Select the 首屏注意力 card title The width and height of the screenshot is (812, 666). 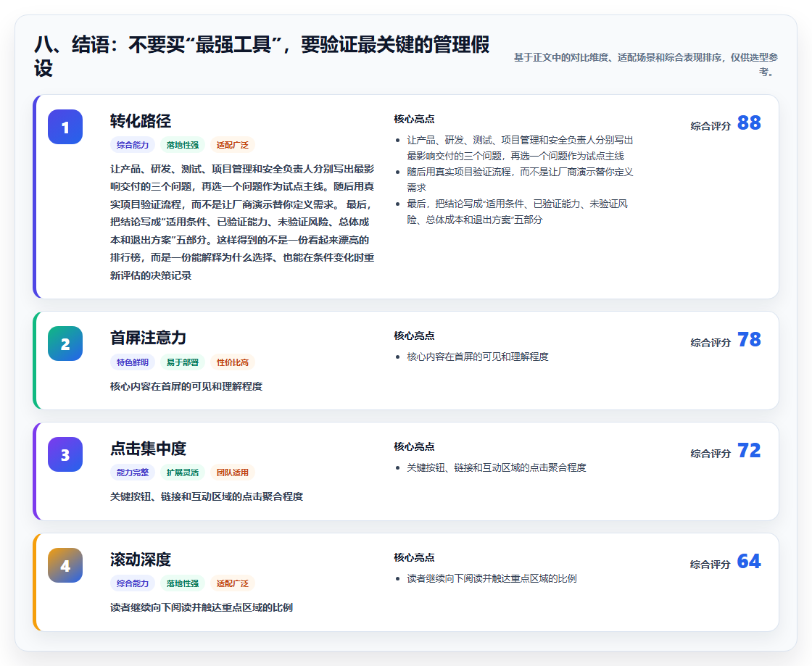pyautogui.click(x=148, y=338)
